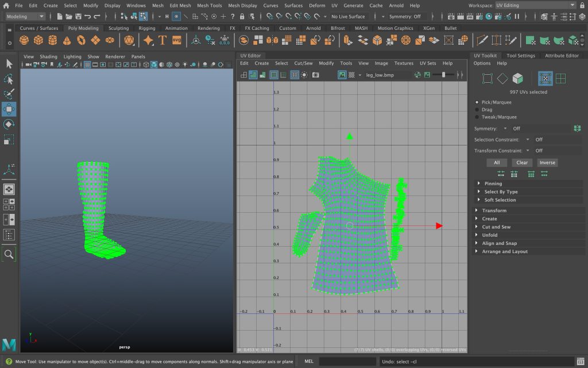Open the Selection Constraint dropdown
This screenshot has height=368, width=588.
coord(528,140)
